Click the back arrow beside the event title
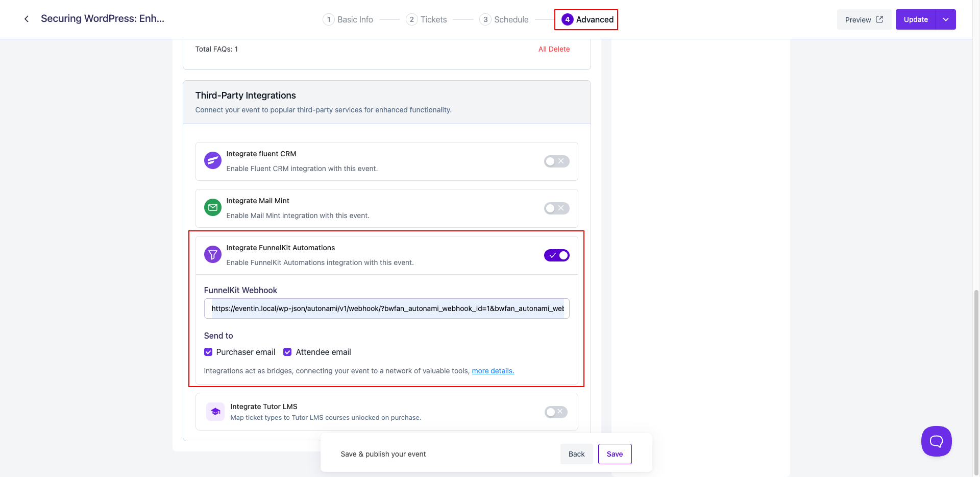Viewport: 980px width, 477px height. point(27,19)
